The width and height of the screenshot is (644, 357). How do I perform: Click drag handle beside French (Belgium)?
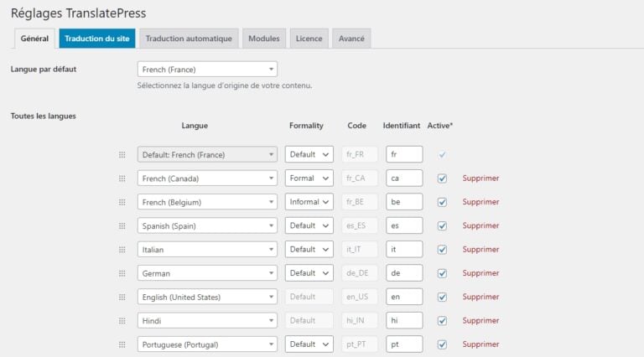[x=122, y=202]
